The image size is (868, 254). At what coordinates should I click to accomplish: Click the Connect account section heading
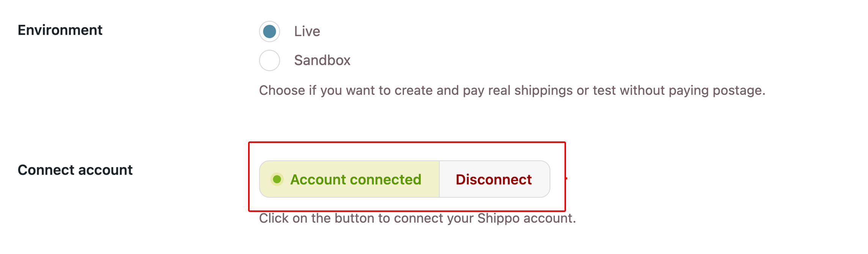click(75, 170)
